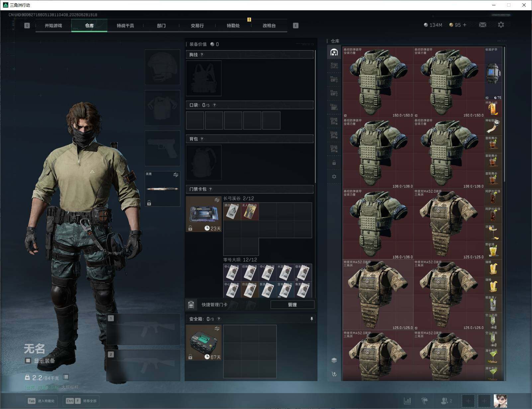Open the friends list icon showing 2
Screen dimensions: 532x409
click(x=446, y=401)
